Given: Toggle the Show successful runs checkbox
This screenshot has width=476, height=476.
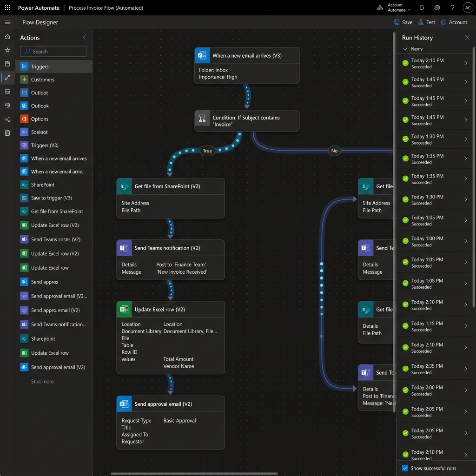Looking at the screenshot, I should [405, 468].
